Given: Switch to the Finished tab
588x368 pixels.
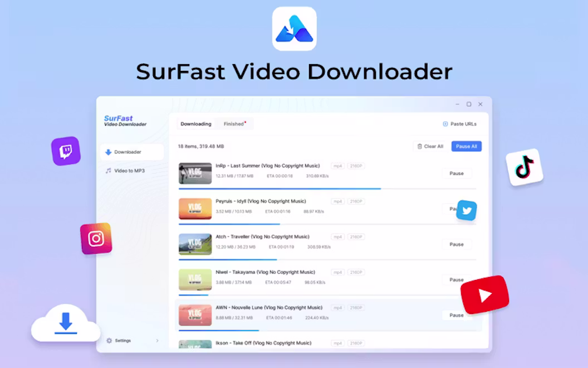Looking at the screenshot, I should tap(234, 124).
